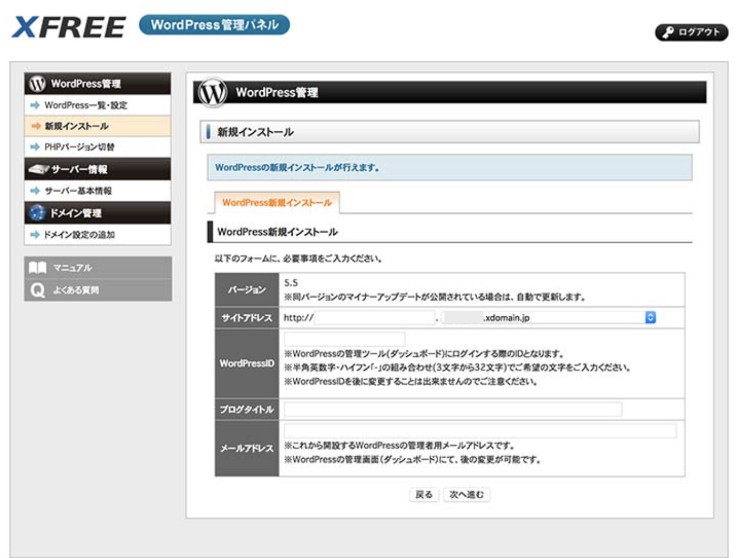Click arrow icon beside PHPバージョン切替
The width and height of the screenshot is (756, 558).
pos(35,147)
